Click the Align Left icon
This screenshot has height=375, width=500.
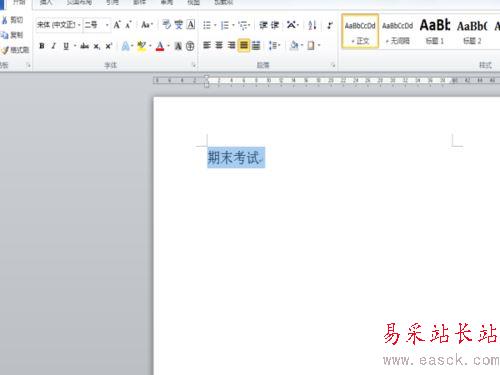(207, 45)
